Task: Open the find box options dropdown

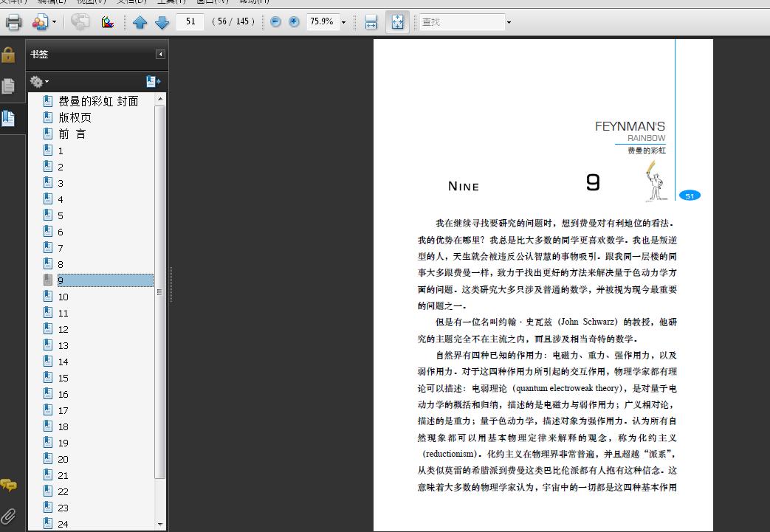Action: click(509, 22)
